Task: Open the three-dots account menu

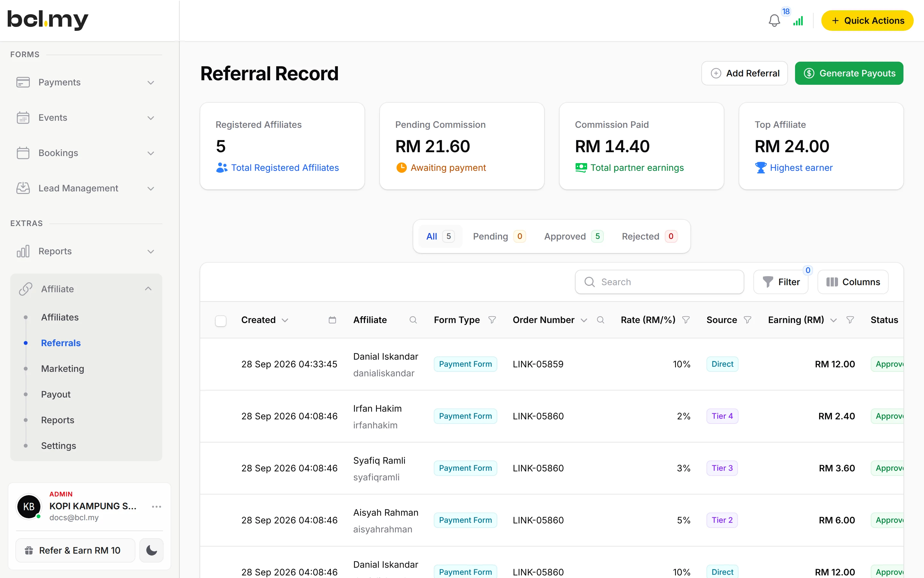Action: pos(157,506)
